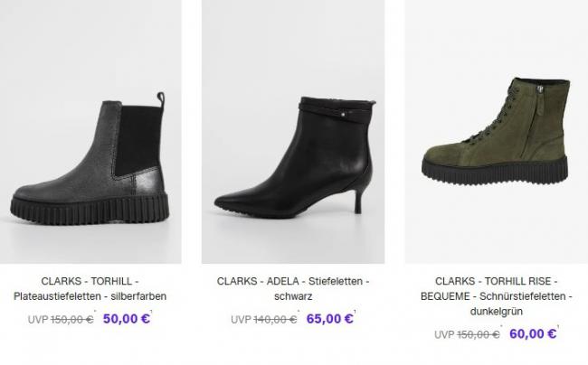Click the struck-through UVP 150,00 € for Torhill Rise
The image size is (588, 365).
[467, 334]
